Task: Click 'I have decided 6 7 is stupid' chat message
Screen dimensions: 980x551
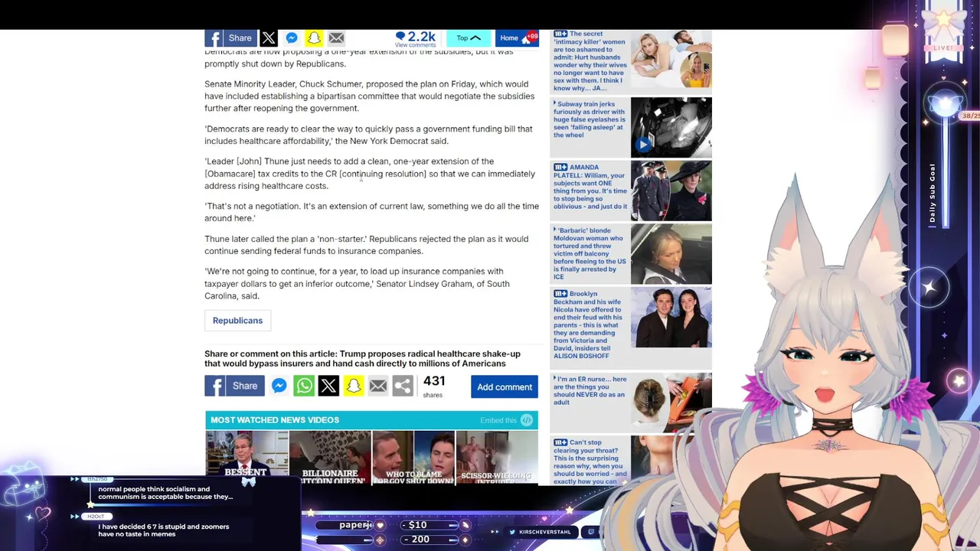Action: click(164, 530)
